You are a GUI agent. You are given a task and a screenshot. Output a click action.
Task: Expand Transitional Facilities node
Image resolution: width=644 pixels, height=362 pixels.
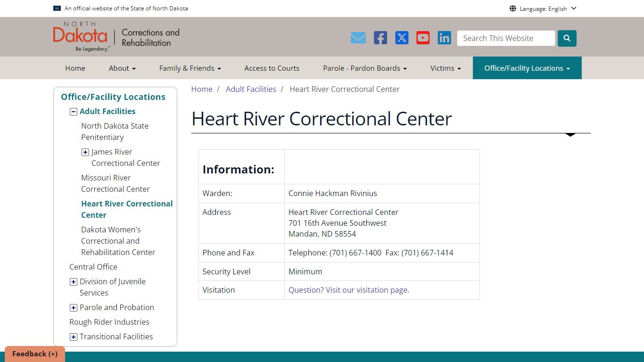74,337
